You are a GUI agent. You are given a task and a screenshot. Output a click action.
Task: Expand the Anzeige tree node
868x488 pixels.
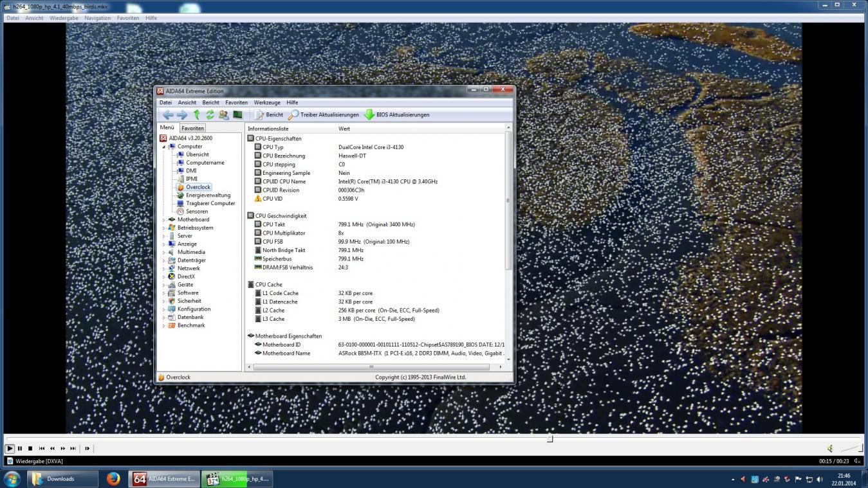[x=163, y=244]
